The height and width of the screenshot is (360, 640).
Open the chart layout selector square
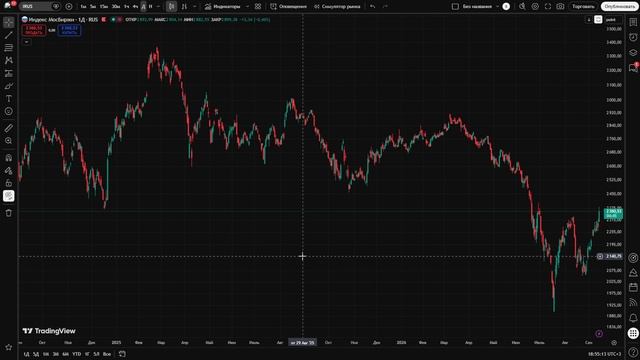tap(456, 7)
